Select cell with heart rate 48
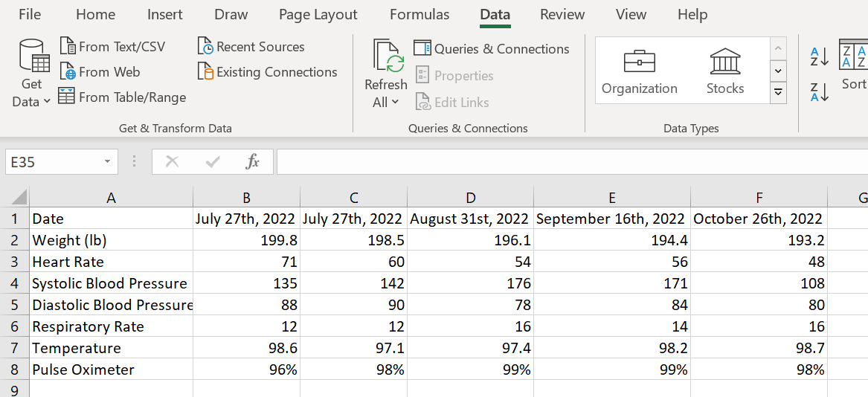This screenshot has height=397, width=868. [x=759, y=262]
